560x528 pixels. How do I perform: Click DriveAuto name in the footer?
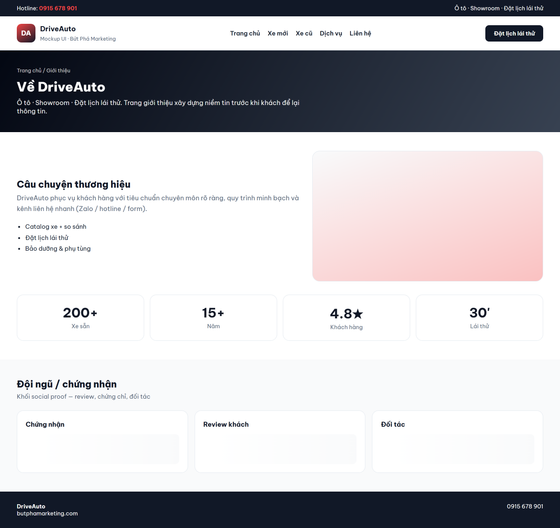pos(31,506)
